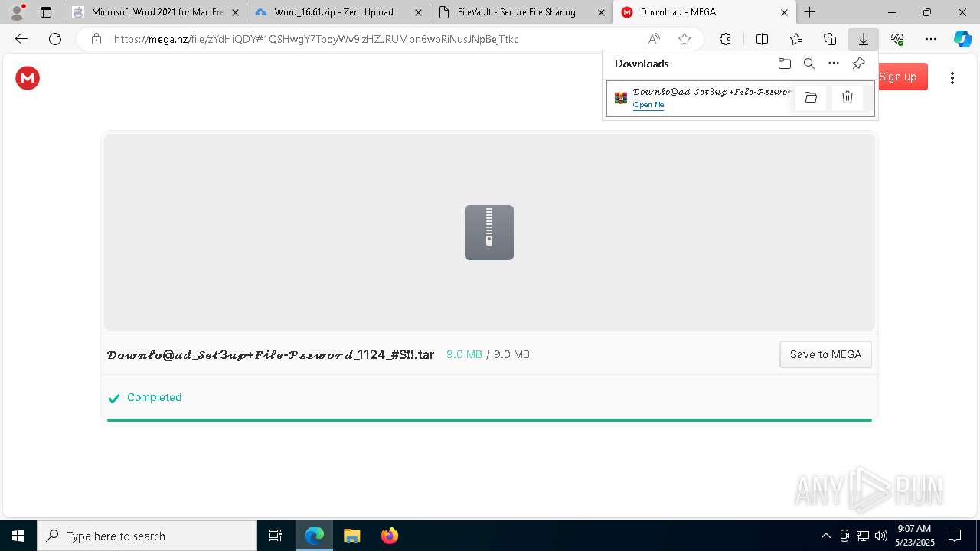The image size is (980, 551).
Task: Launch Firefox from taskbar
Action: 389,536
